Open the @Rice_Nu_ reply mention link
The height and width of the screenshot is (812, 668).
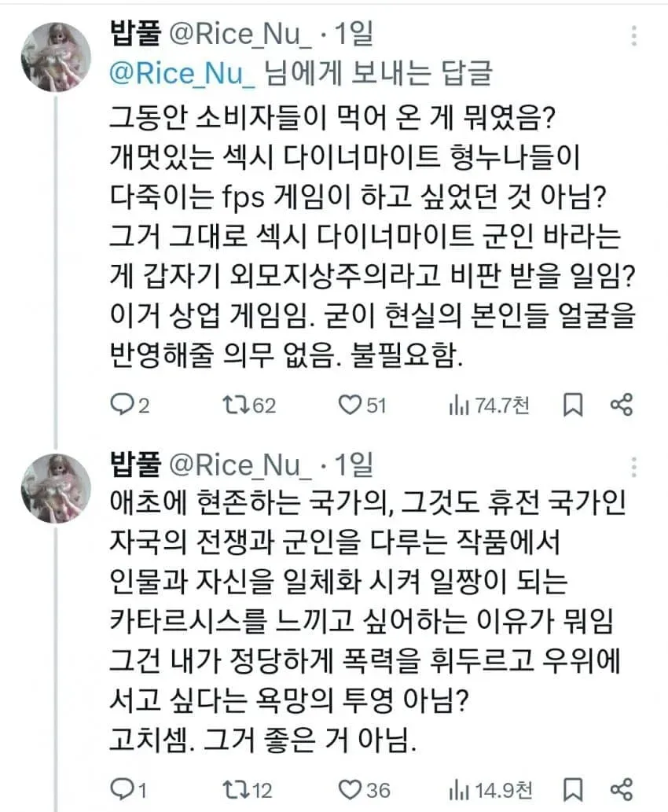pyautogui.click(x=182, y=73)
